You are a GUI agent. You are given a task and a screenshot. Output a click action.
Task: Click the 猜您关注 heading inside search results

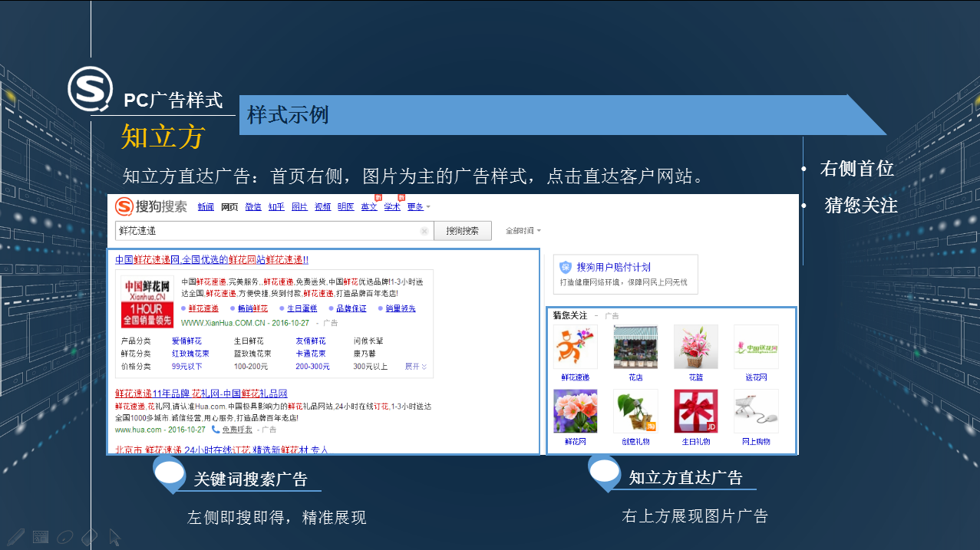coord(569,315)
